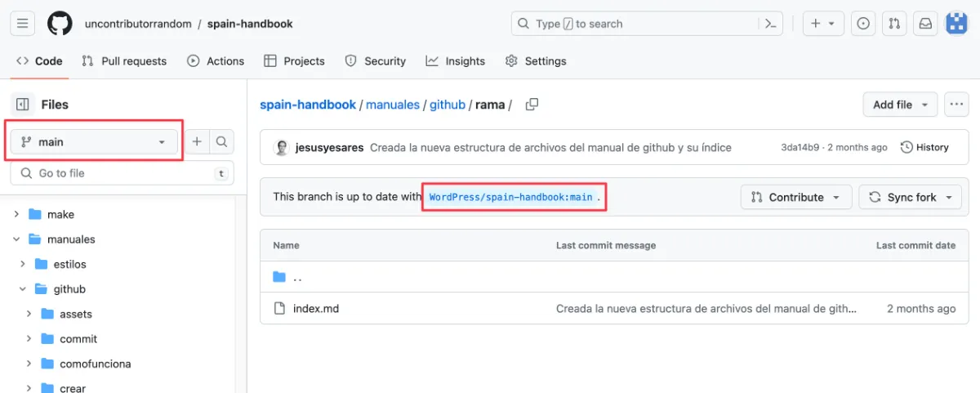The image size is (980, 393).
Task: Open the user avatar menu
Action: [956, 24]
